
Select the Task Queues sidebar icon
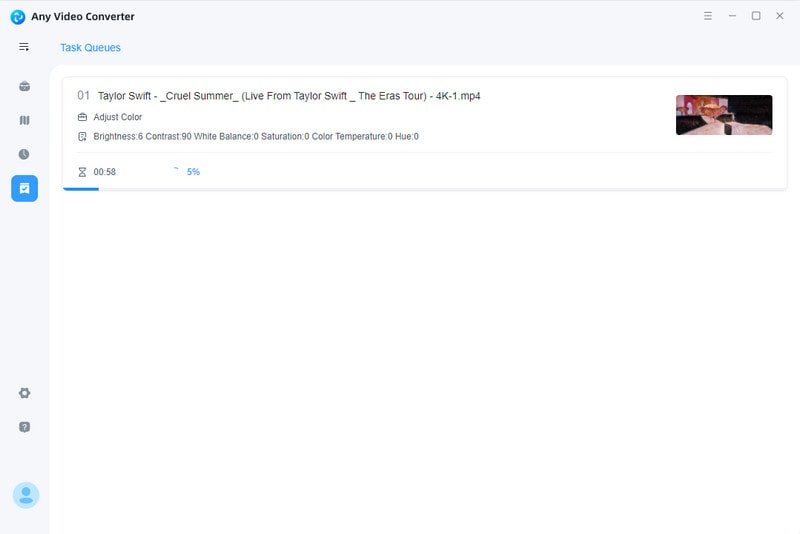coord(24,188)
